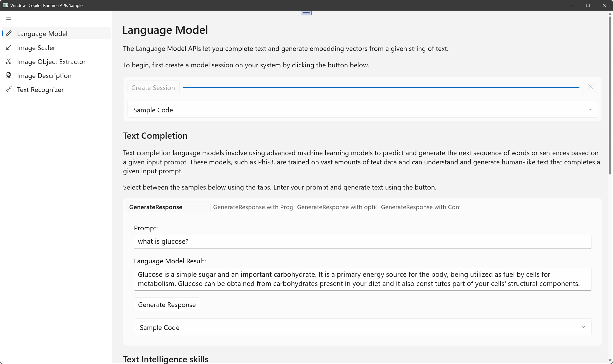Switch to GenerateResponse with Progress tab
The image size is (613, 364).
[x=253, y=207]
